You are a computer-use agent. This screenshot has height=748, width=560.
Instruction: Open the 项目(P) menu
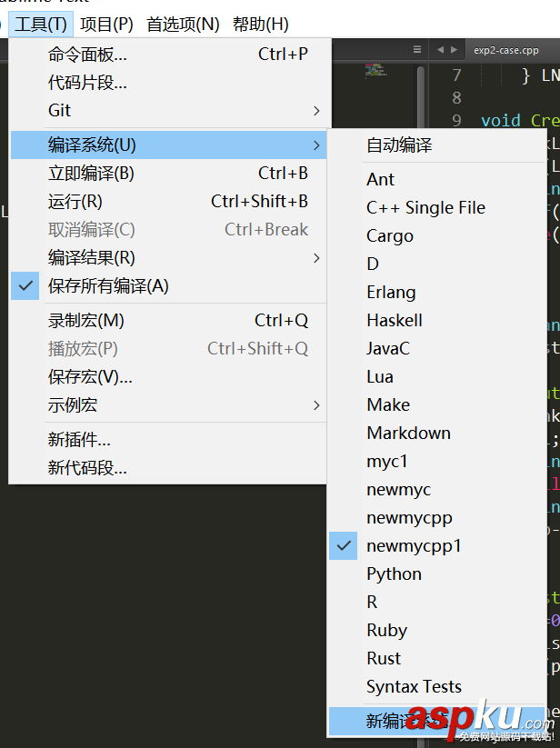point(106,25)
